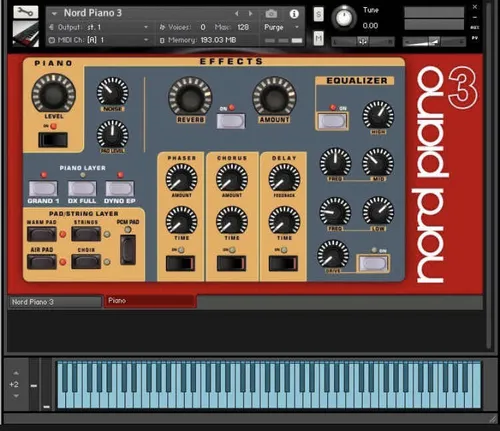Toggle the Phaser ON switch
Screen dimensions: 500x431
[180, 263]
